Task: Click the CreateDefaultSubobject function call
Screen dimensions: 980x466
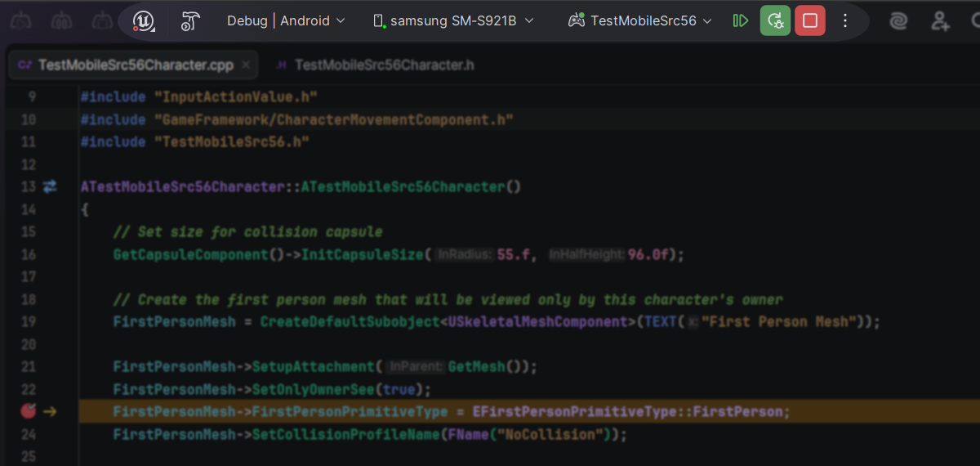Action: point(350,321)
